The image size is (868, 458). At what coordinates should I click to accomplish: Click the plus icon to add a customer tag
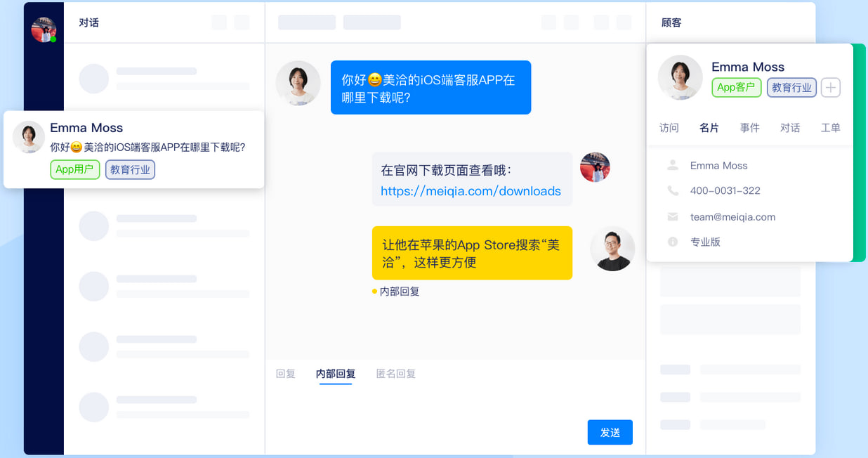[830, 87]
